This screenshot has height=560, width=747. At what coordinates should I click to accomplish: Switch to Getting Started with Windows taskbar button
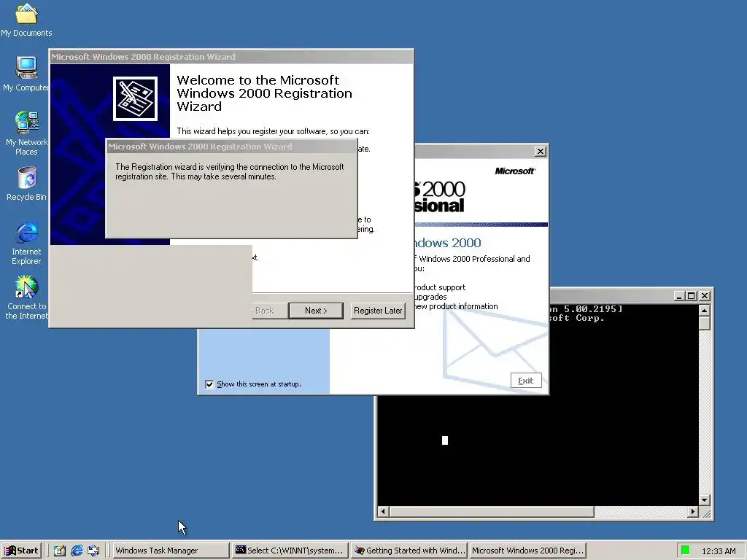410,551
